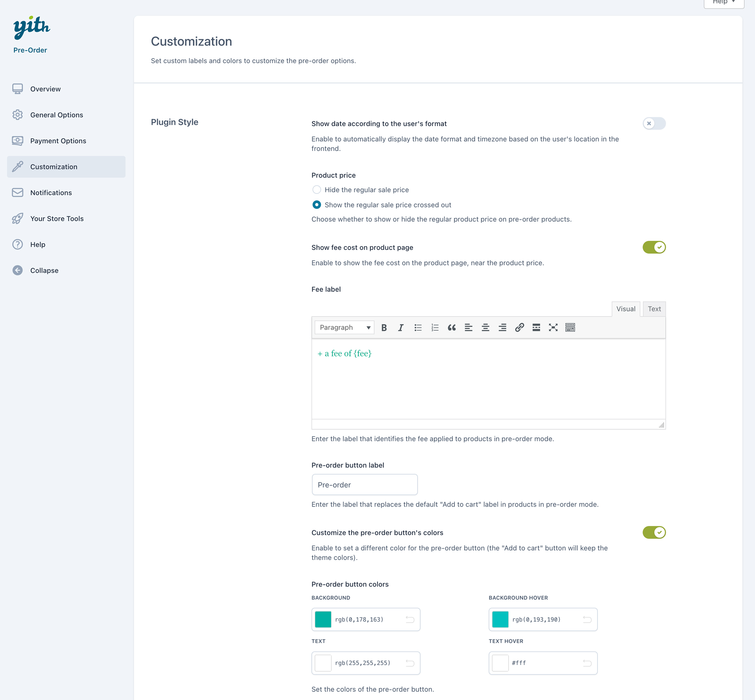Open the Background Hover color swatch
This screenshot has height=700, width=755.
pos(500,620)
